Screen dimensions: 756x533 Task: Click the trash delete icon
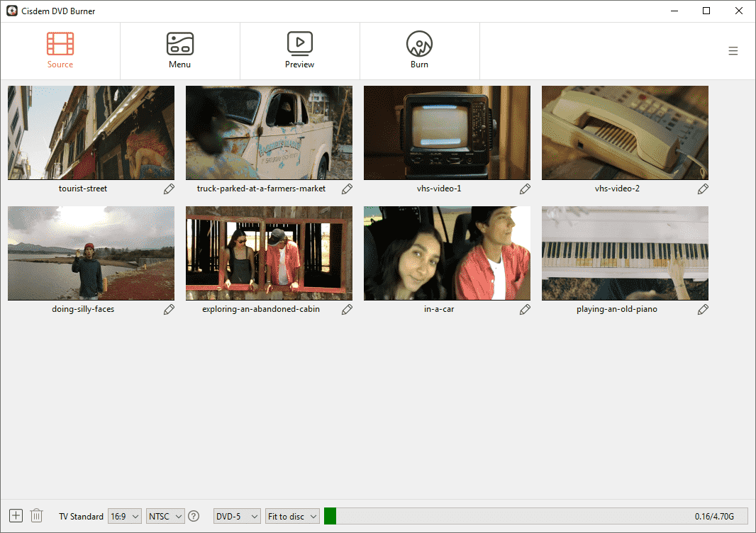(37, 516)
